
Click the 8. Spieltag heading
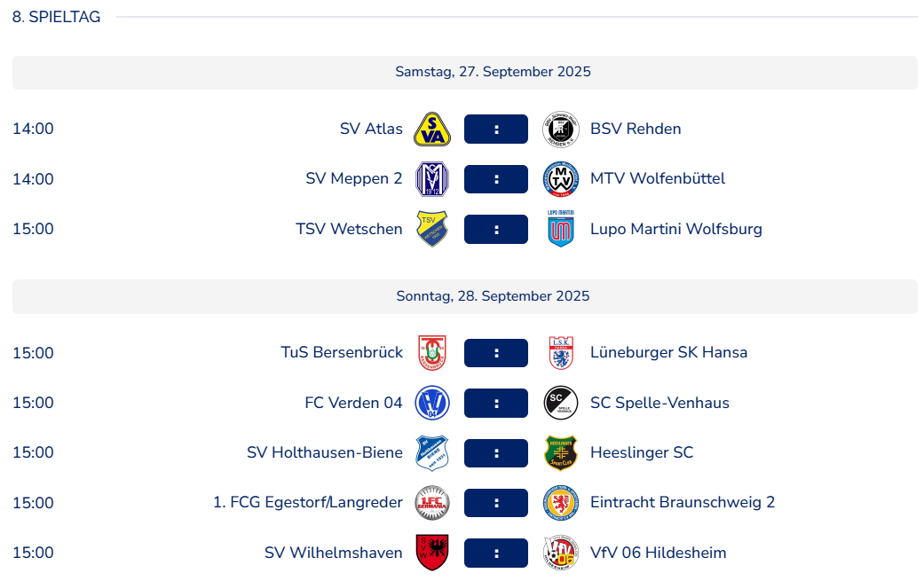point(57,17)
